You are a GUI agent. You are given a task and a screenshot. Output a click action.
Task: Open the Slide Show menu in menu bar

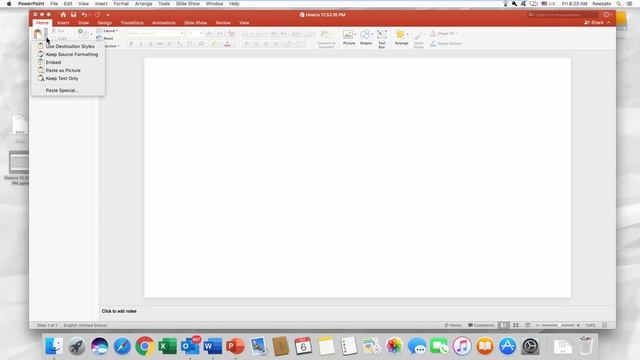188,4
